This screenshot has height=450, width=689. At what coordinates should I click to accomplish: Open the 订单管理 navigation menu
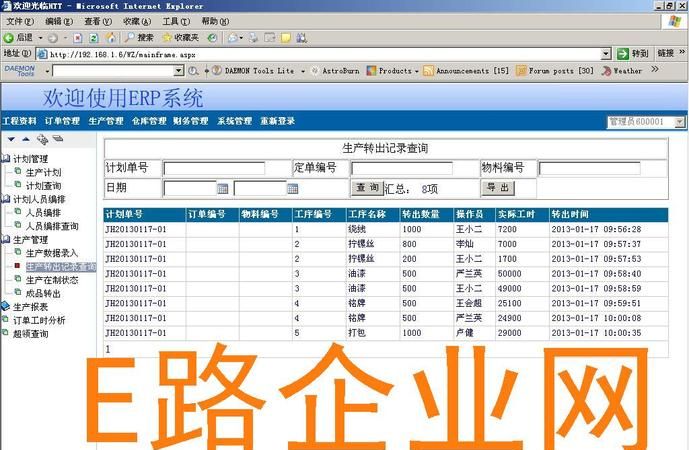point(62,121)
